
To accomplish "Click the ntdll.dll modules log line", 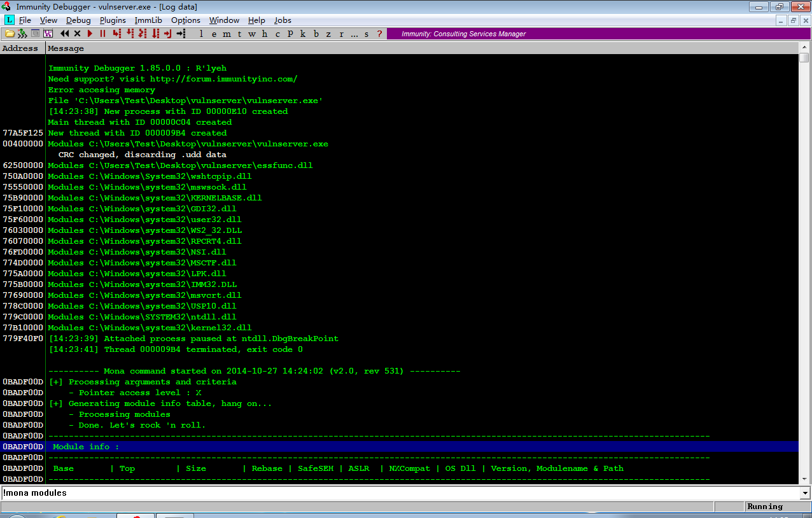I will [x=143, y=317].
